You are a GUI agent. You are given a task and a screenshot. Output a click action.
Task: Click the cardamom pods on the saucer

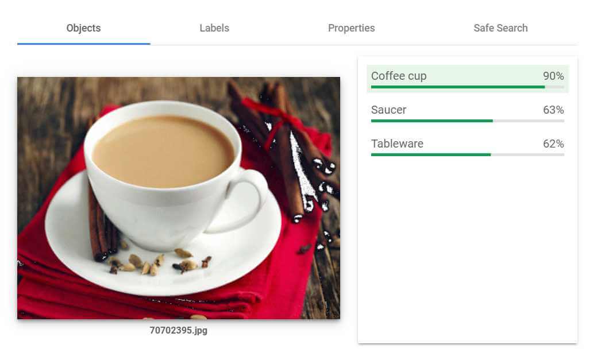[x=160, y=261]
